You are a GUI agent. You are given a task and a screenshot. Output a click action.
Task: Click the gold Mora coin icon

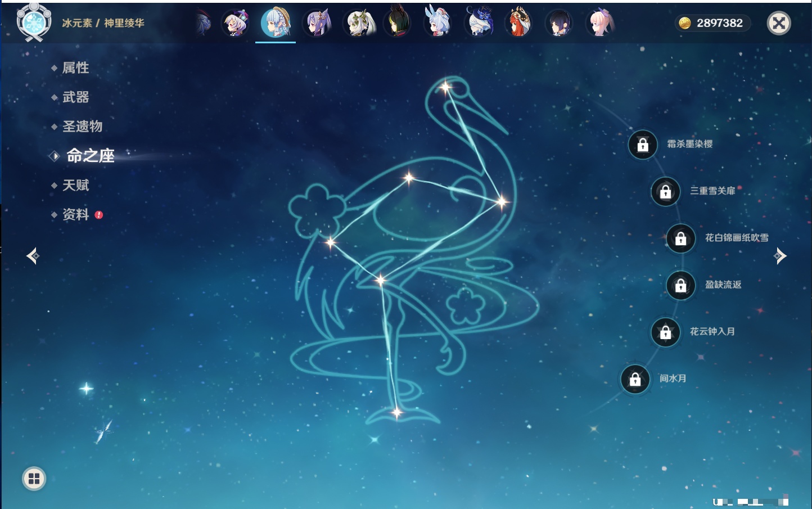(684, 23)
